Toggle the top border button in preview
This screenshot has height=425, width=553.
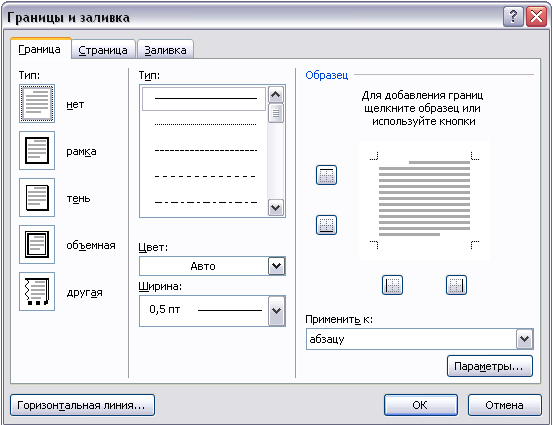[326, 175]
